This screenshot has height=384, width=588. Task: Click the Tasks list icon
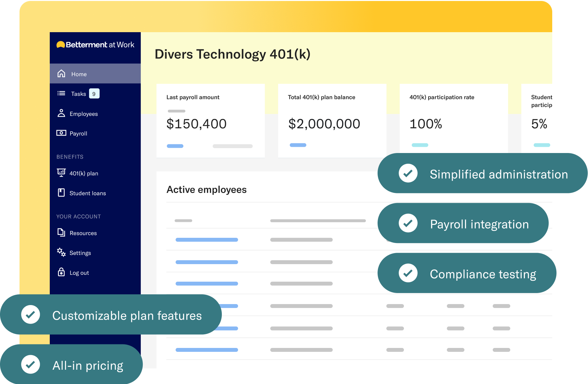pos(61,94)
